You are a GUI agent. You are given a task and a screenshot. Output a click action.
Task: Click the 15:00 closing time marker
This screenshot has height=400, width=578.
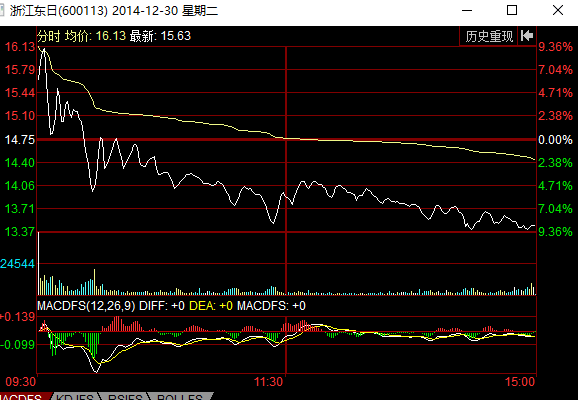pos(520,382)
